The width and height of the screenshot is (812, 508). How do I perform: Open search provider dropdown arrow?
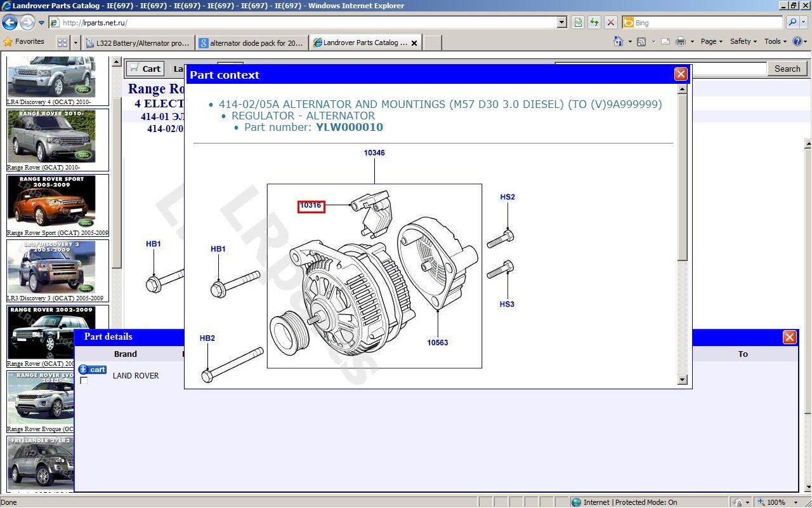804,23
